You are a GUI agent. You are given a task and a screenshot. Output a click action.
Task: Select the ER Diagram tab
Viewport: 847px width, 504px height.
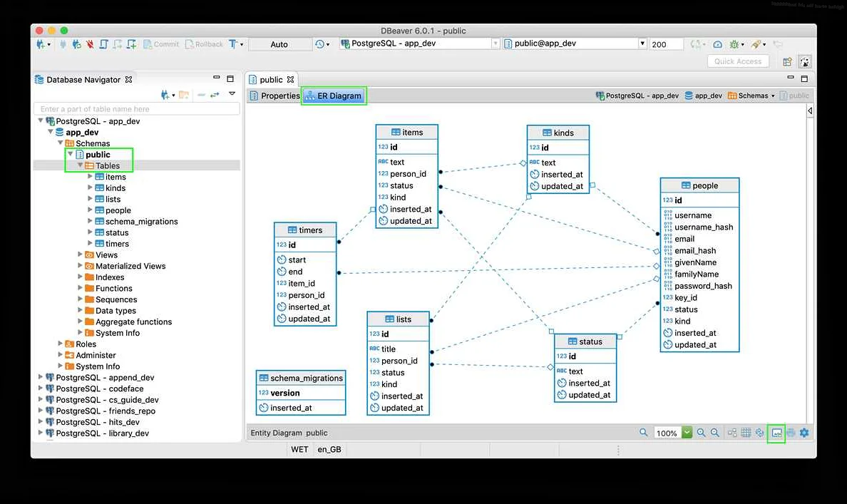pos(334,96)
